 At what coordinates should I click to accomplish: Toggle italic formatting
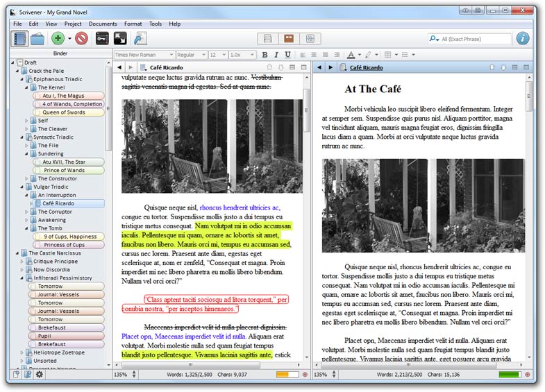click(x=276, y=55)
